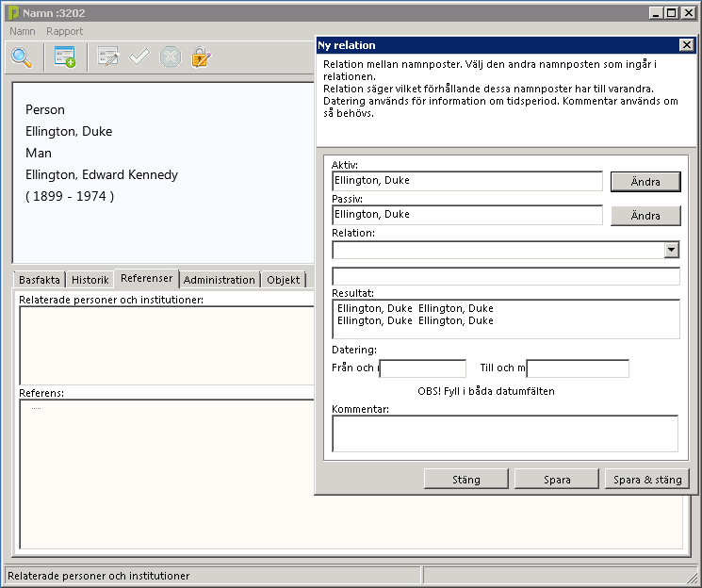Viewport: 702px width, 588px height.
Task: Click the 'Person' type text
Action: 45,109
